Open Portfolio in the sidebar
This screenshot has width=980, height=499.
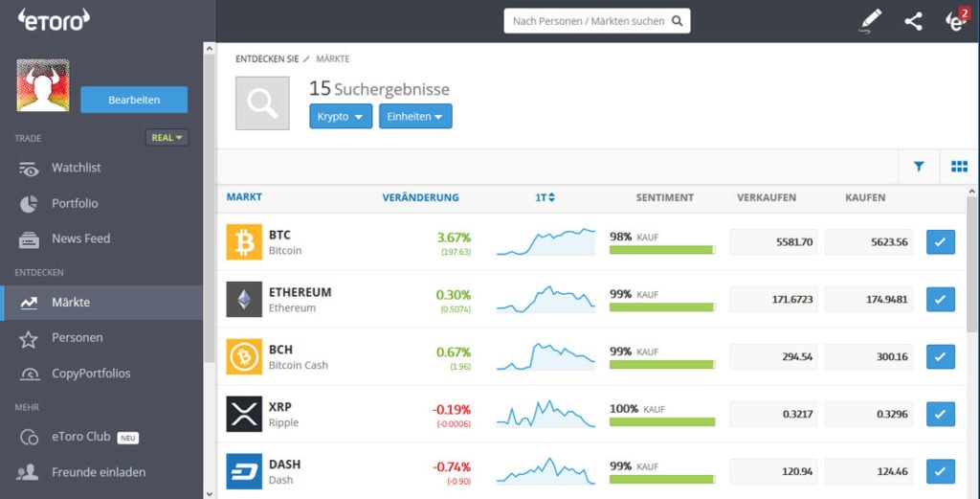pos(75,203)
